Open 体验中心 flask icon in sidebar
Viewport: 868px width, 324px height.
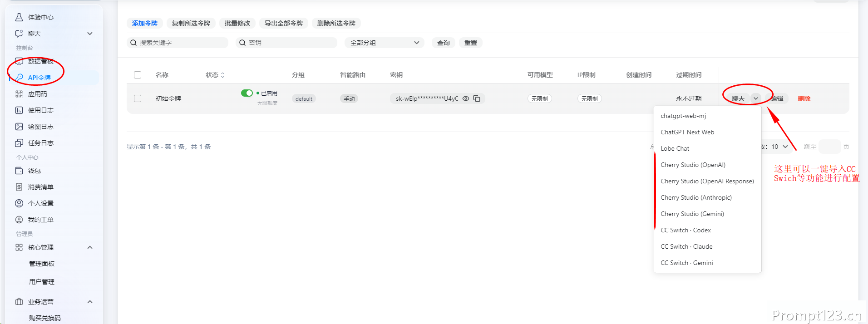coord(19,17)
